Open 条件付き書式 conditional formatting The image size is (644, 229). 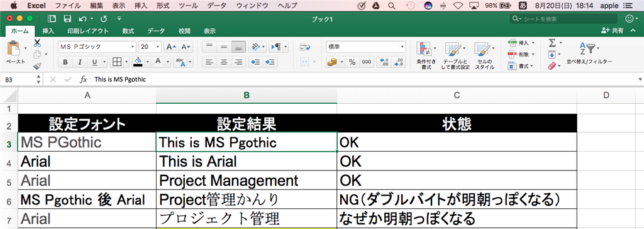[426, 55]
